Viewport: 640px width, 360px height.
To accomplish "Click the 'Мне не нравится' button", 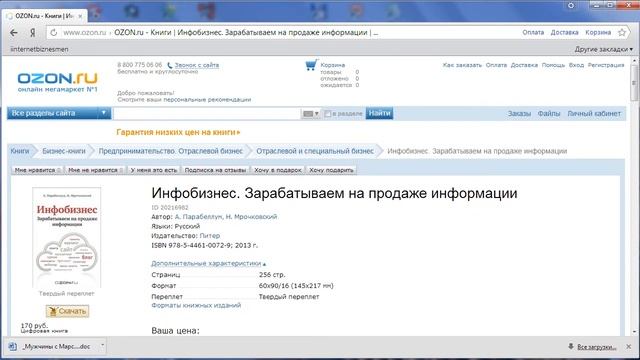I will [x=96, y=170].
